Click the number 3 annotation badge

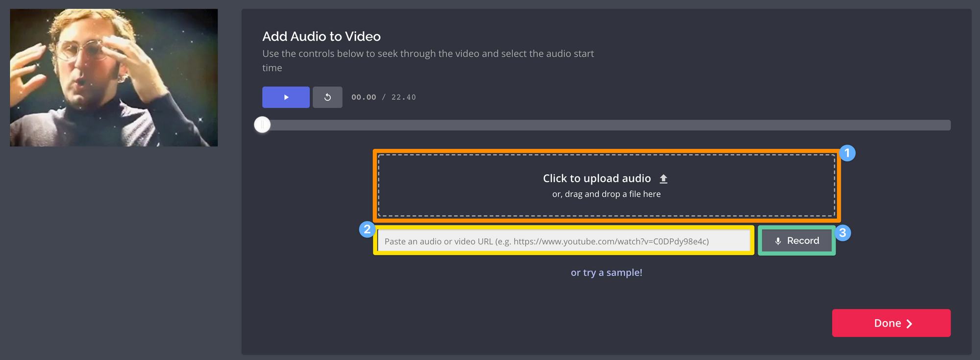tap(843, 233)
